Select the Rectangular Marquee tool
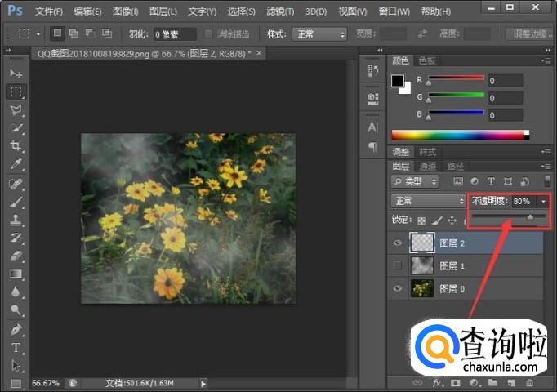 16,91
